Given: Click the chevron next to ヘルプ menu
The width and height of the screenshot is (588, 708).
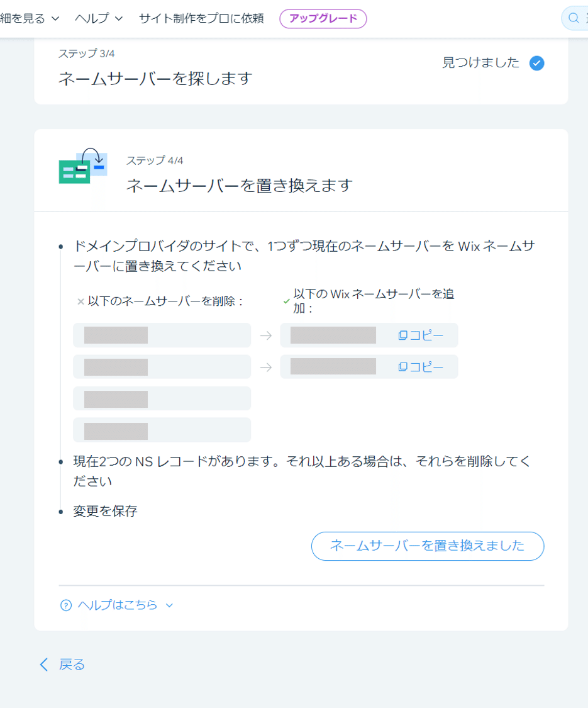Looking at the screenshot, I should (x=119, y=18).
